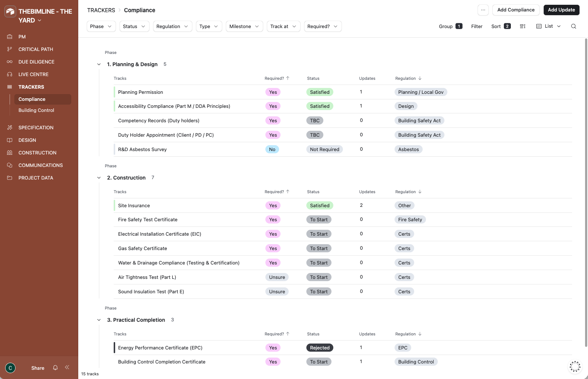Viewport: 588px width, 379px height.
Task: Click the Rejected status of EPC row
Action: point(320,348)
